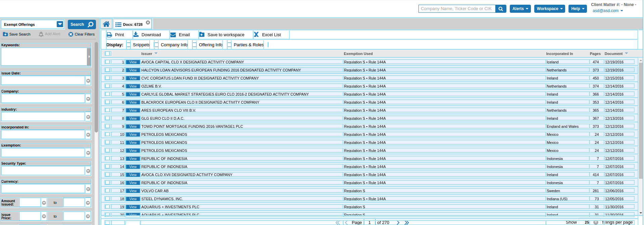This screenshot has width=644, height=225.
Task: Open the Currency filter dropdown arrow
Action: click(x=88, y=189)
